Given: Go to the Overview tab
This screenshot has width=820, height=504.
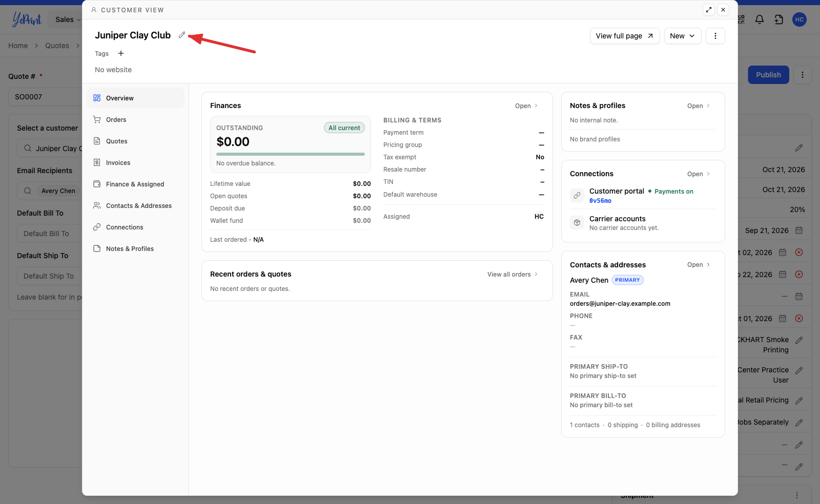Looking at the screenshot, I should pyautogui.click(x=135, y=98).
